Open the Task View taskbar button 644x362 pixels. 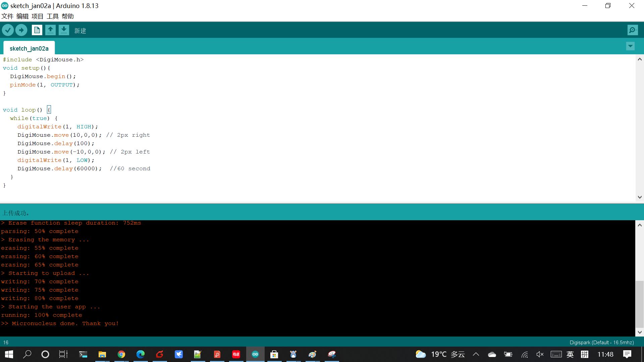tap(63, 354)
